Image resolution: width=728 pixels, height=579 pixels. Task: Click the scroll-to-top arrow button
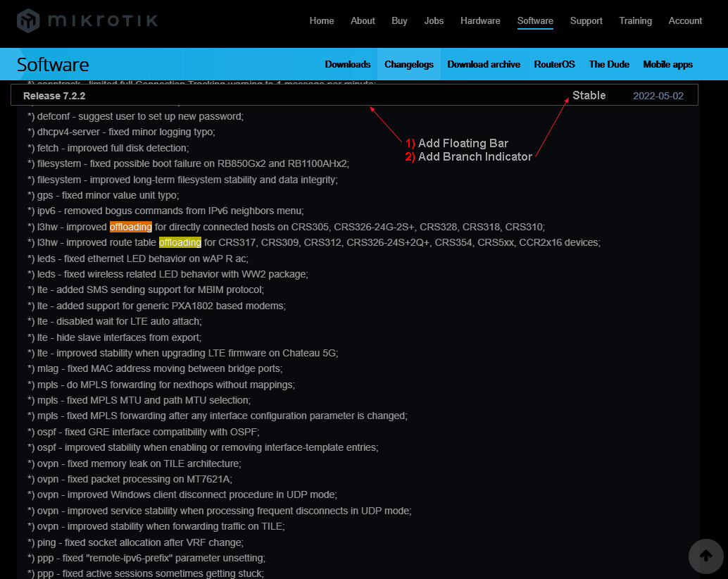tap(705, 556)
